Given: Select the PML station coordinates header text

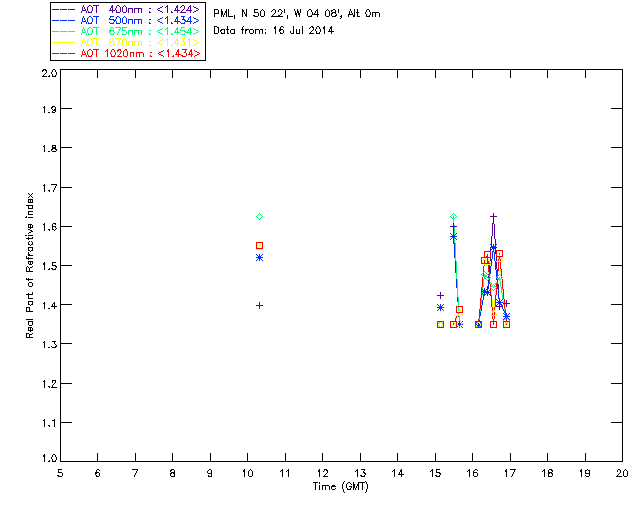Looking at the screenshot, I should coord(297,14).
